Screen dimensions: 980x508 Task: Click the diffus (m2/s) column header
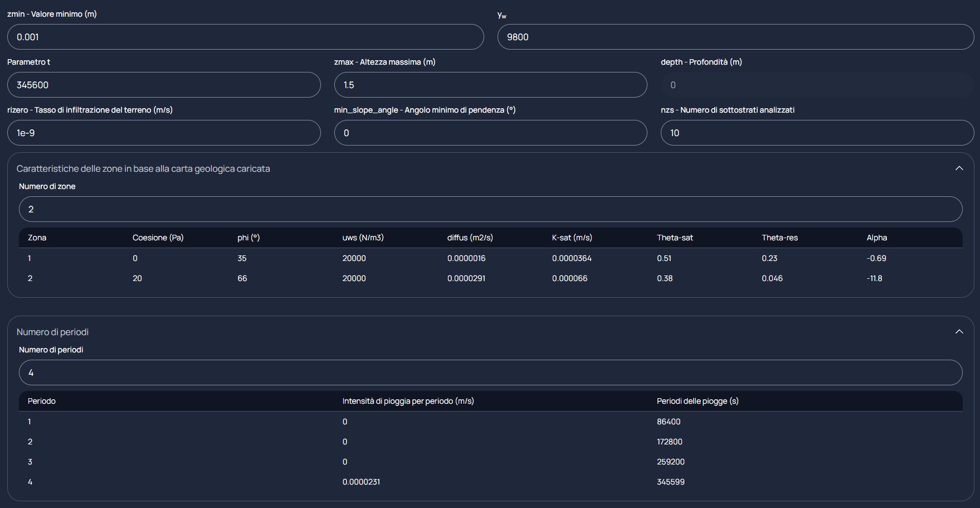(470, 238)
